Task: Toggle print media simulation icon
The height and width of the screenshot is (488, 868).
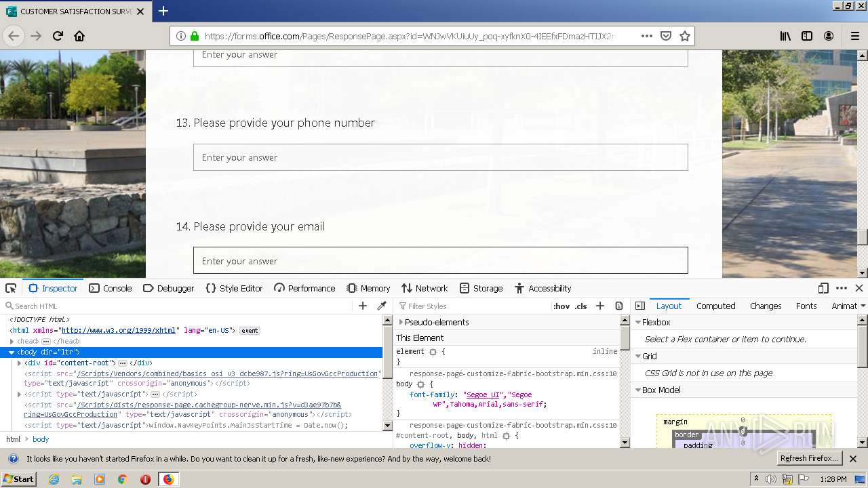Action: 619,306
